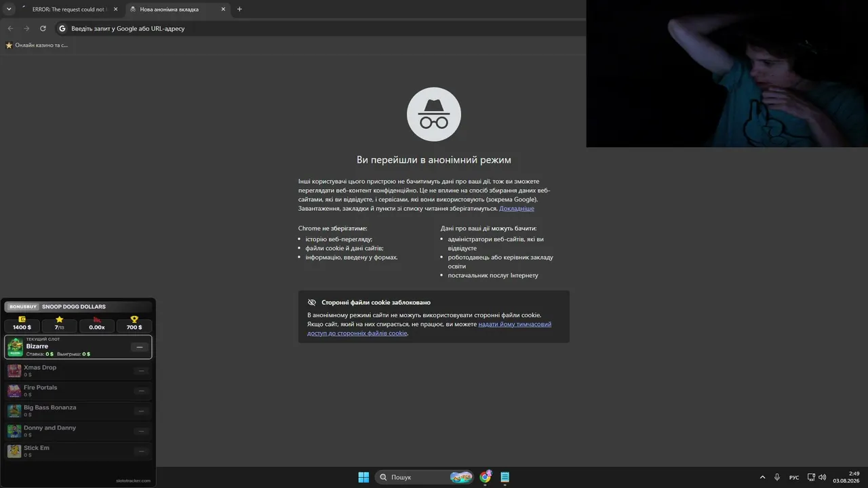This screenshot has width=868, height=488.
Task: Click the microphone tray icon
Action: 777,477
